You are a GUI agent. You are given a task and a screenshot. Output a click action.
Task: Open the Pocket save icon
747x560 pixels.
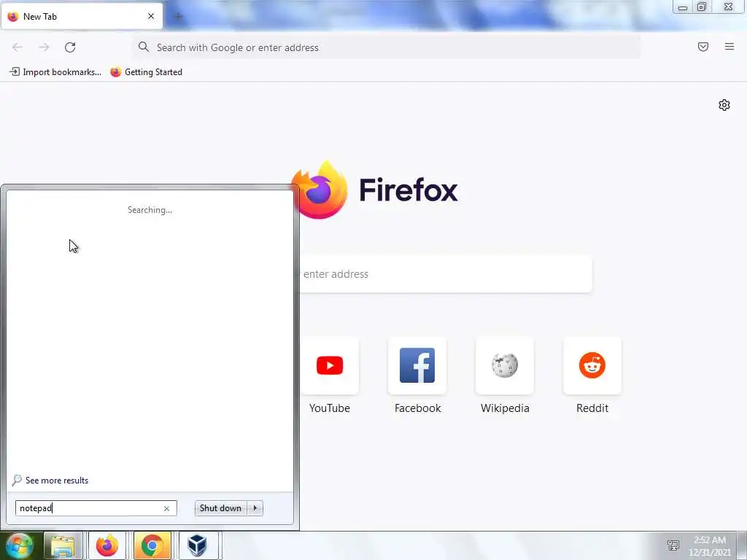[x=703, y=47]
